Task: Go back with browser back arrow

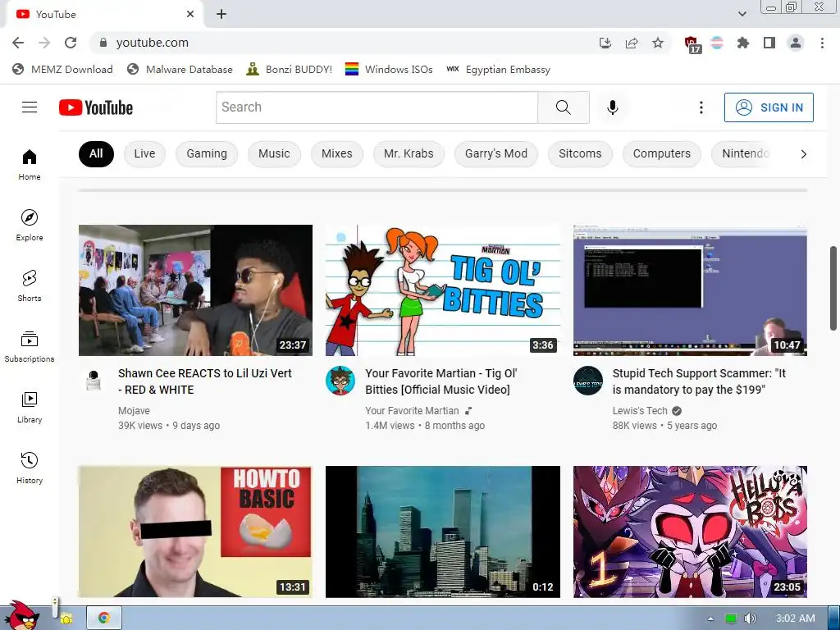Action: coord(18,43)
